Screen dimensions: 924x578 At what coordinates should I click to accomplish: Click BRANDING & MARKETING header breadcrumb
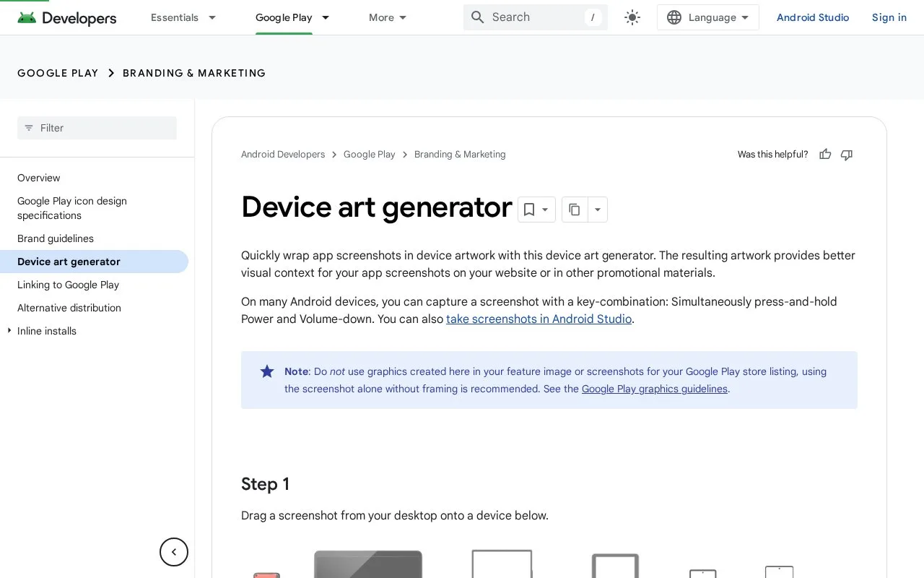[194, 73]
